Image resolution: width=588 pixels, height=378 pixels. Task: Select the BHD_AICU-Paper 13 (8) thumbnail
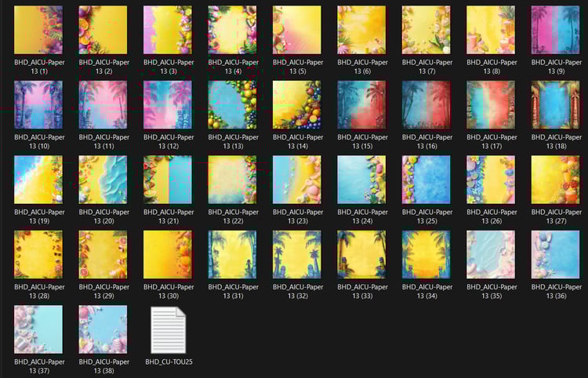click(x=491, y=30)
